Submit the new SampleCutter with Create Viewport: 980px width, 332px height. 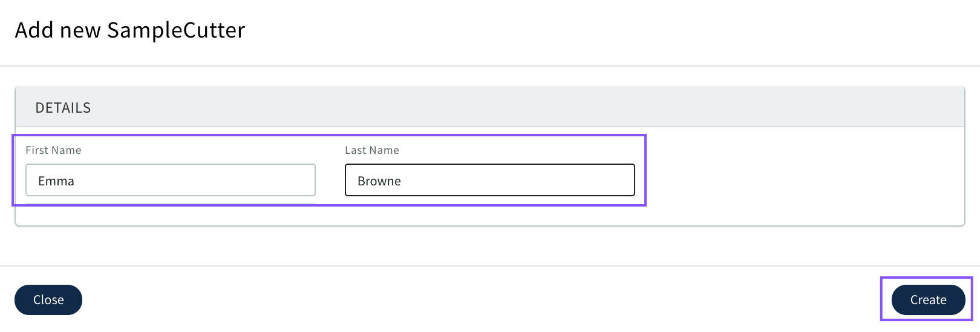(928, 300)
